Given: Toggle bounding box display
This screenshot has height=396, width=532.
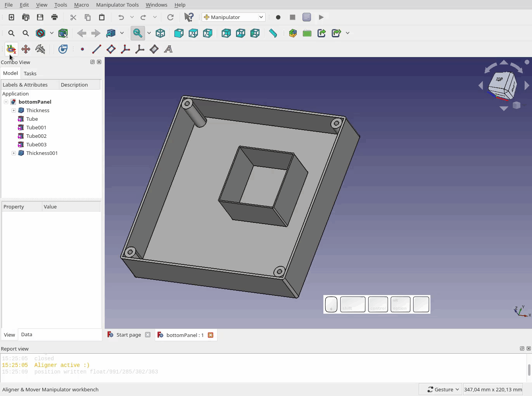Looking at the screenshot, I should [x=63, y=33].
